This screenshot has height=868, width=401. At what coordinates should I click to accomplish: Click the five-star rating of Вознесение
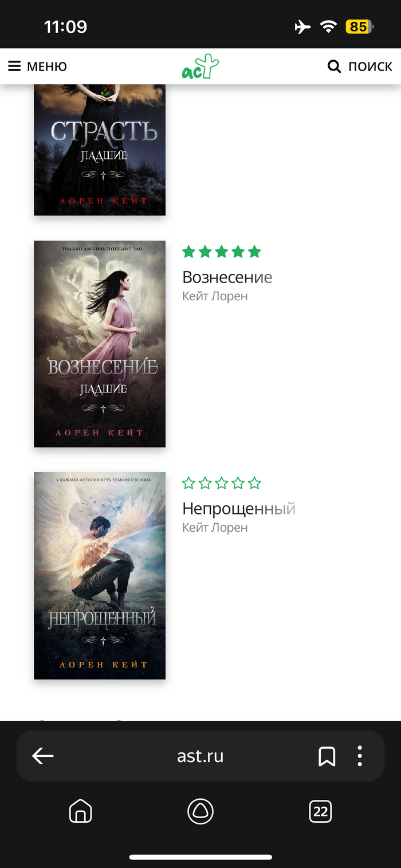(x=222, y=252)
